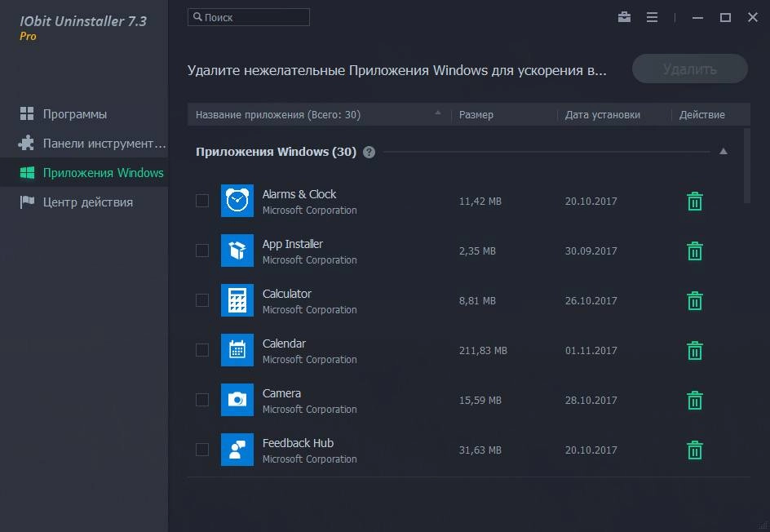
Task: Click the 2,35 MB size value
Action: click(x=477, y=250)
